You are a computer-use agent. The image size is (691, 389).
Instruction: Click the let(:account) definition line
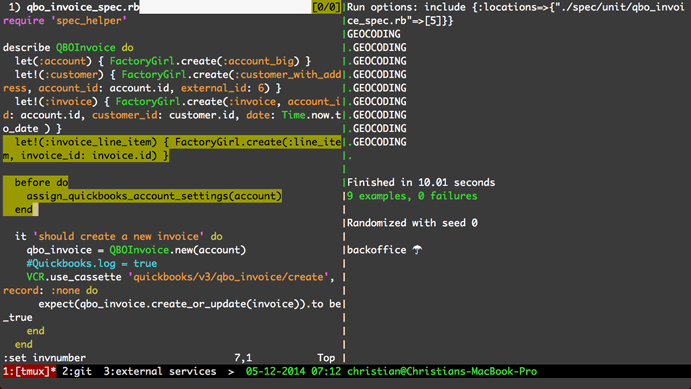coord(163,61)
